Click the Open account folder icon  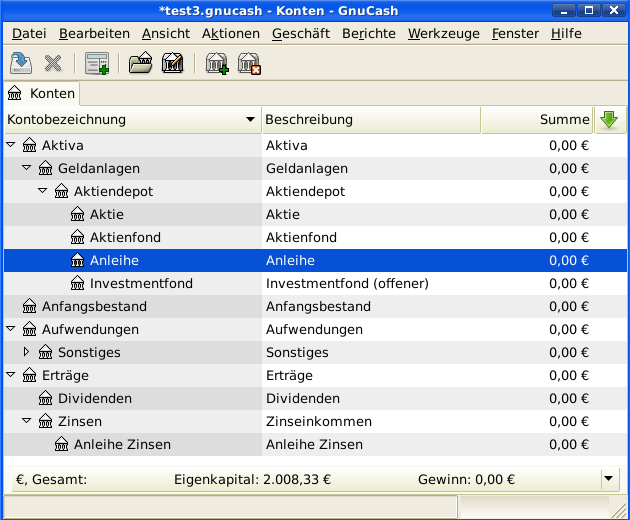[141, 64]
